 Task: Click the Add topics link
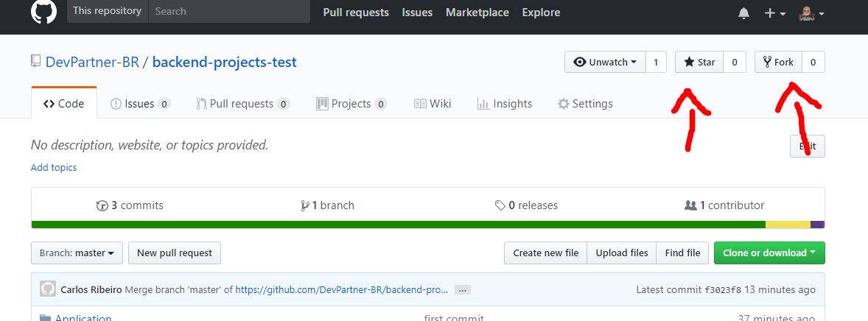click(x=54, y=167)
